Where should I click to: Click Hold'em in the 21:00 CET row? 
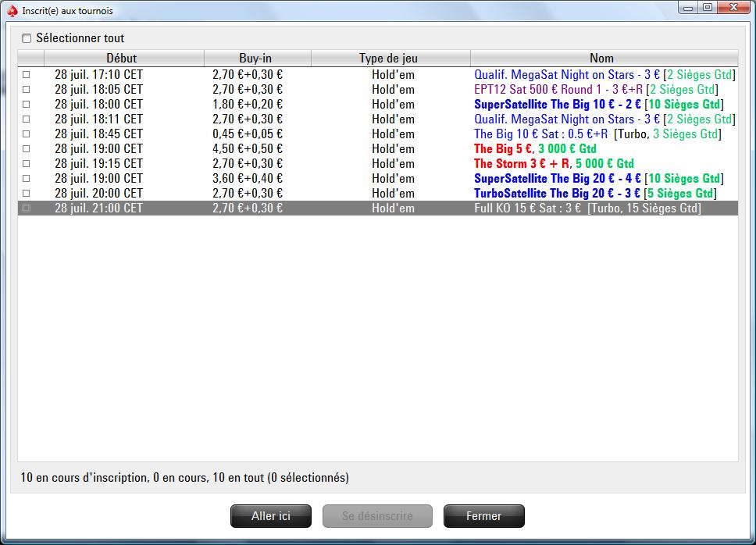(393, 208)
